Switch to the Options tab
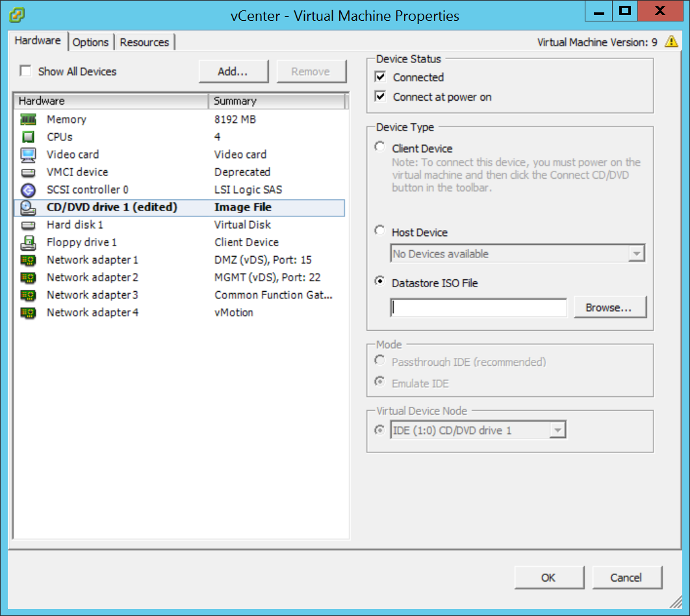 pos(90,42)
